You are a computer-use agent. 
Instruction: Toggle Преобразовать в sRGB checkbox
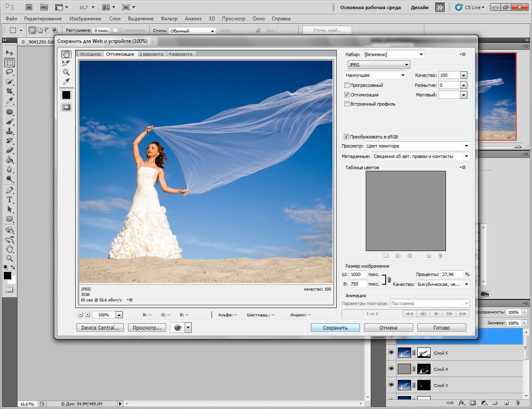point(346,137)
